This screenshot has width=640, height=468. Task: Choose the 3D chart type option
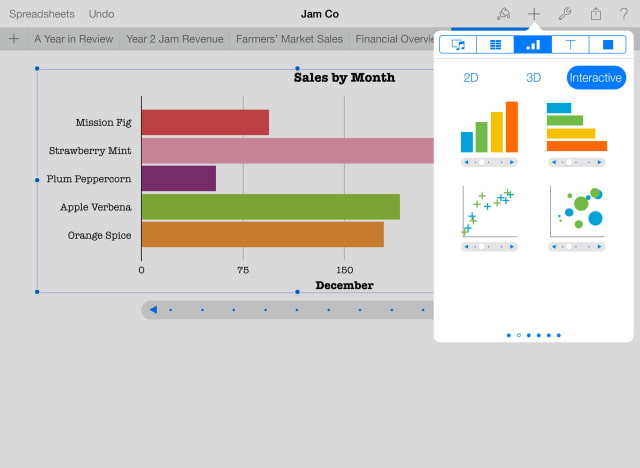(533, 78)
